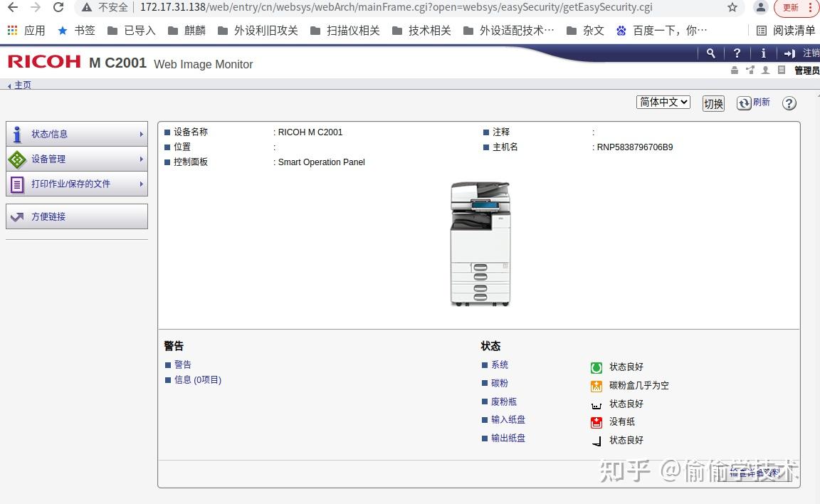
Task: Bookmark this page with the star icon
Action: pos(732,7)
